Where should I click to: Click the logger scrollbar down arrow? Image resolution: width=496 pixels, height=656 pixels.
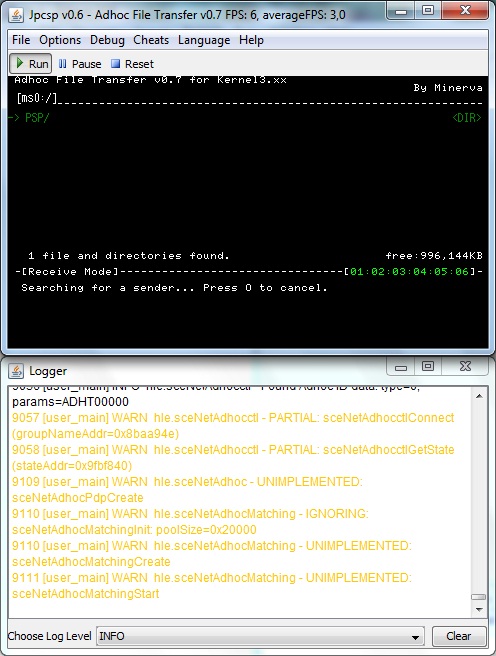click(x=479, y=610)
